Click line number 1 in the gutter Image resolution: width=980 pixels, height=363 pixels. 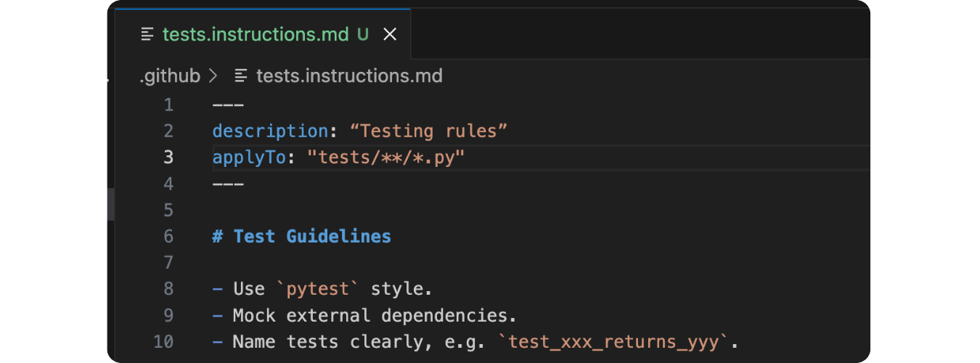click(x=168, y=105)
